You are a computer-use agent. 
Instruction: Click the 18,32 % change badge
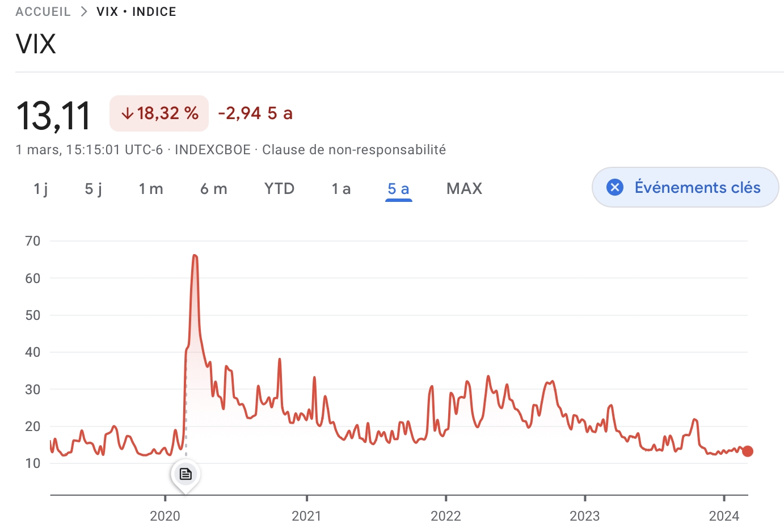(159, 113)
